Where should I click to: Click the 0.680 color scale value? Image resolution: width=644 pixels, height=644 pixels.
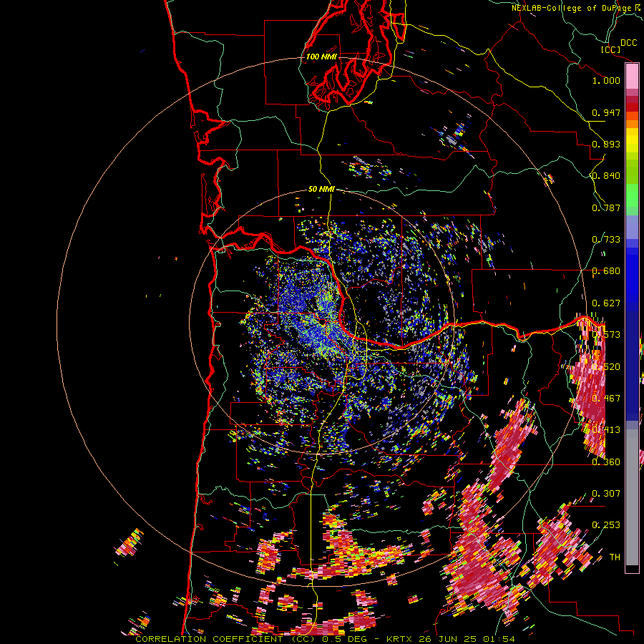coord(606,271)
